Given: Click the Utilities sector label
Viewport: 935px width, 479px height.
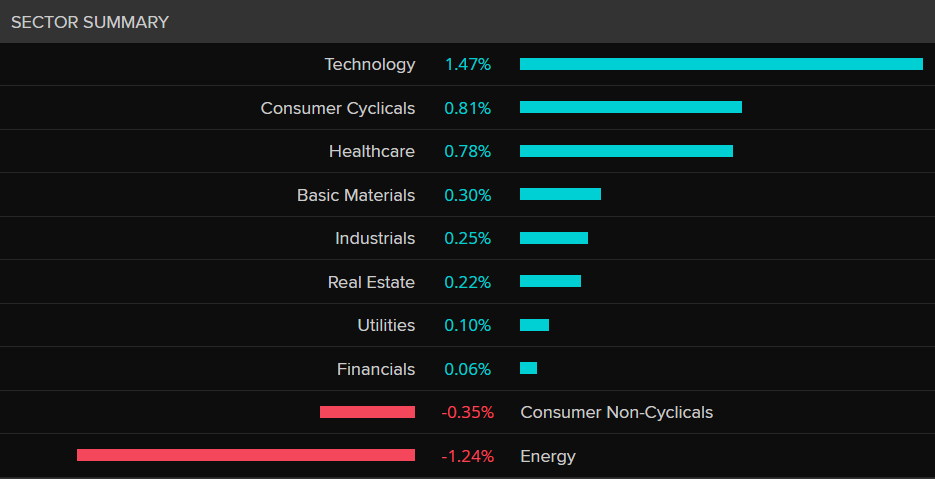Looking at the screenshot, I should 385,325.
